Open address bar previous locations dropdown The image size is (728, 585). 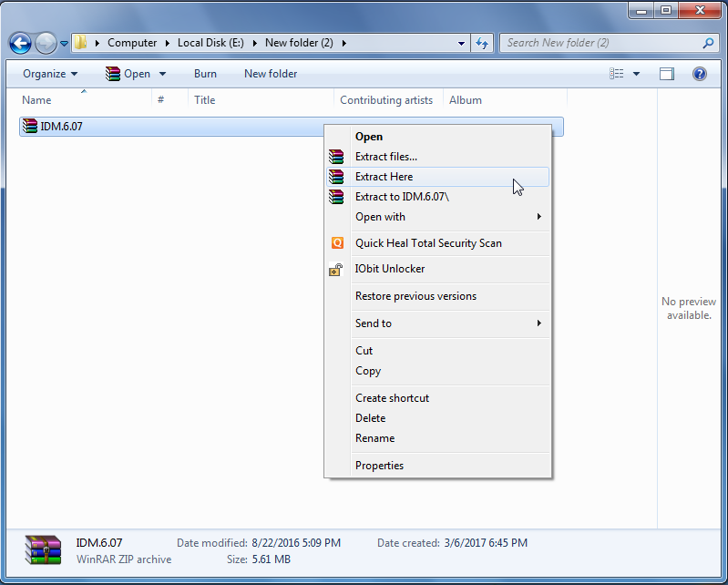(461, 43)
